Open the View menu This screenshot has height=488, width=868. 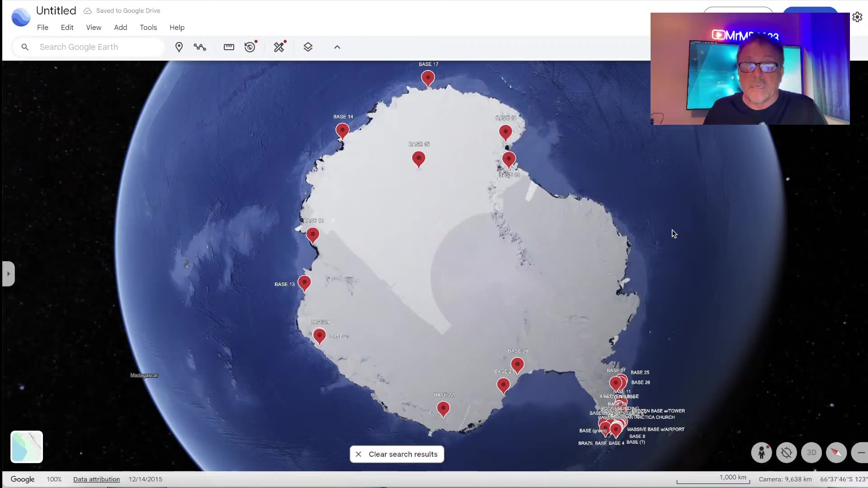pos(94,28)
